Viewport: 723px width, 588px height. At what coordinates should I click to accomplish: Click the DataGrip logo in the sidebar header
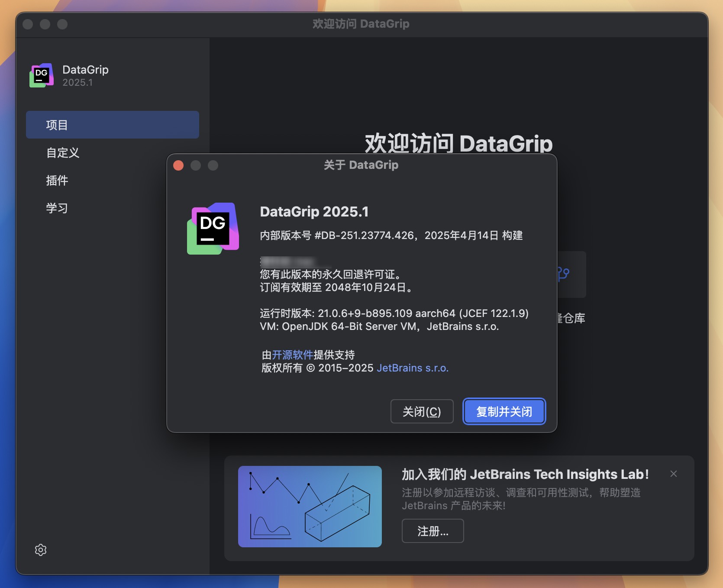[x=42, y=75]
